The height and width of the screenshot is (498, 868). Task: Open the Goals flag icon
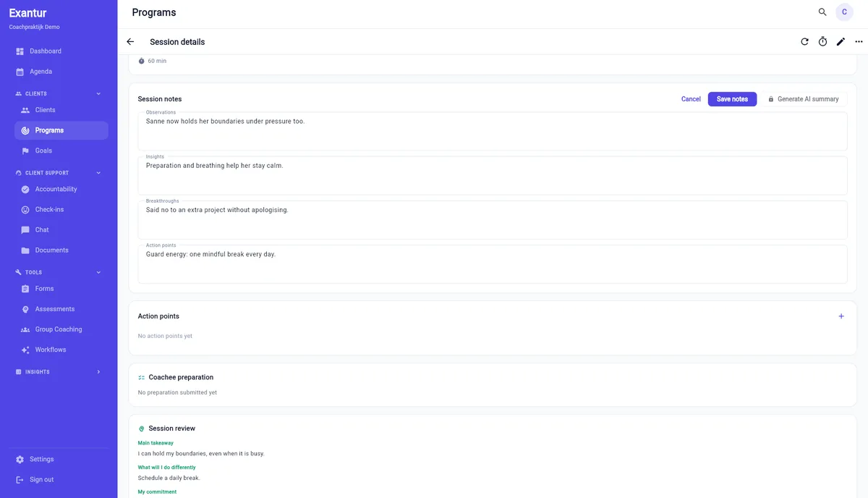tap(25, 151)
